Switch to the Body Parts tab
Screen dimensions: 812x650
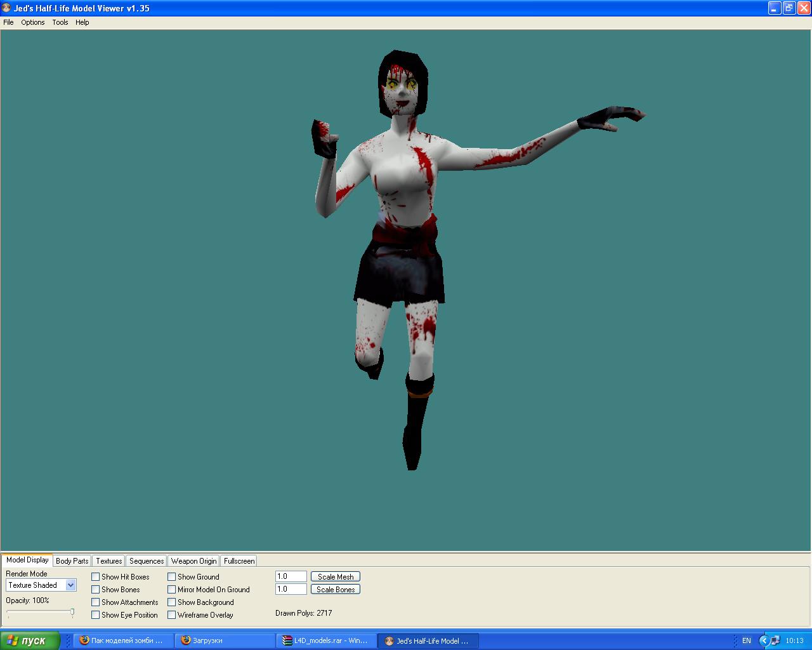72,561
